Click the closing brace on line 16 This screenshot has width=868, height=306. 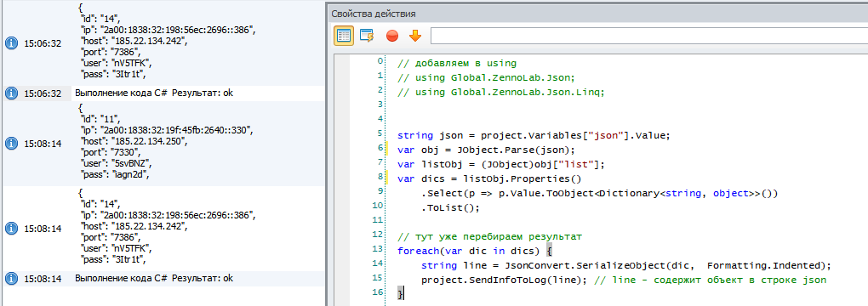click(x=400, y=294)
